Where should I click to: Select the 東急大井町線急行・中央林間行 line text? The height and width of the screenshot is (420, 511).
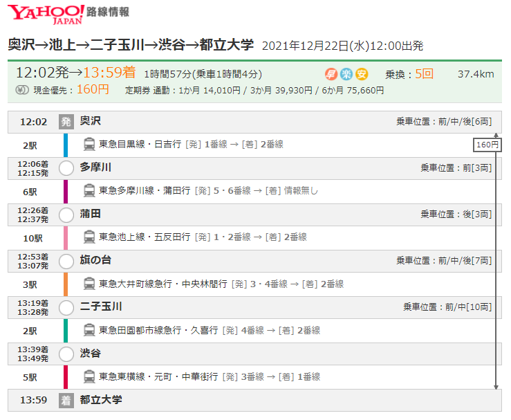(163, 284)
